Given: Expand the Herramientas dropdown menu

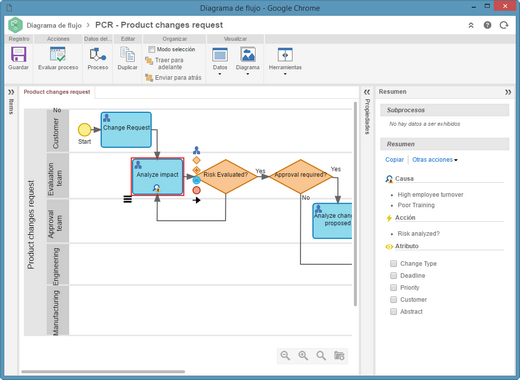Looking at the screenshot, I should (x=285, y=61).
